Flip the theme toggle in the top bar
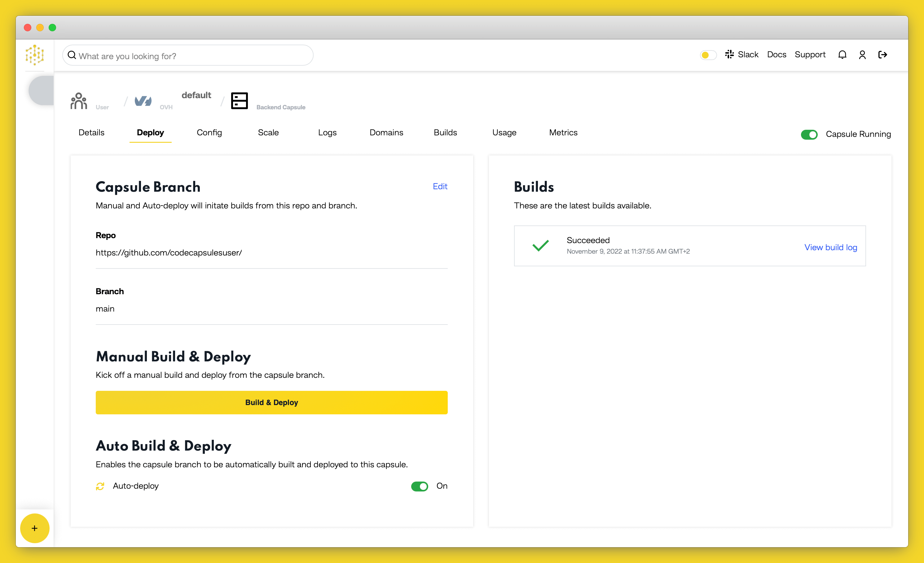This screenshot has width=924, height=563. 708,55
